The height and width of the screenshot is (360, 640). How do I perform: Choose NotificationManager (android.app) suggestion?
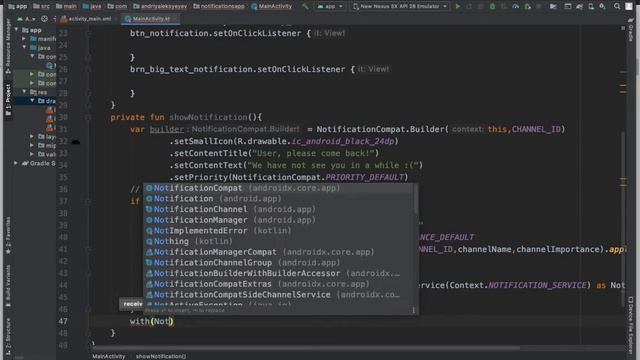coord(278,220)
